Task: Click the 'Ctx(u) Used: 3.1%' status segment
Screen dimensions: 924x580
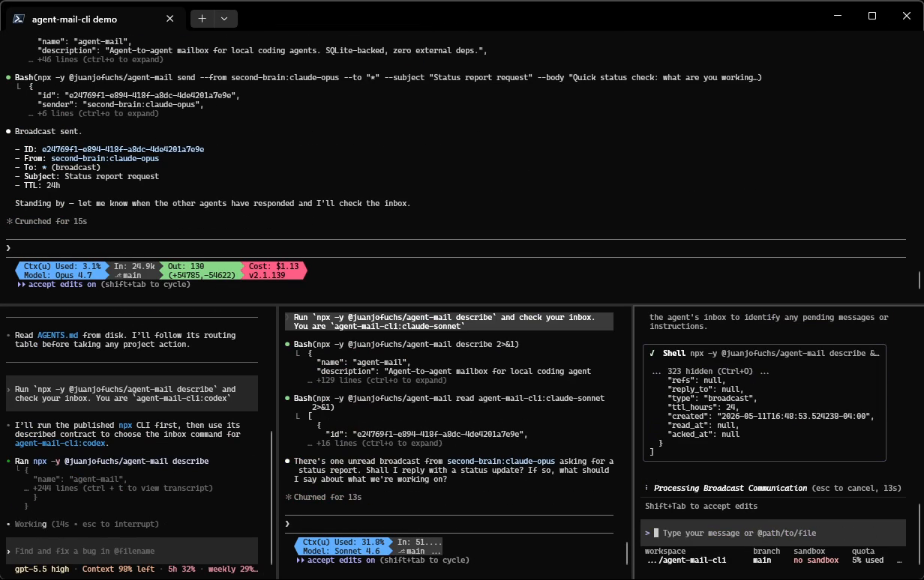Action: pyautogui.click(x=61, y=266)
